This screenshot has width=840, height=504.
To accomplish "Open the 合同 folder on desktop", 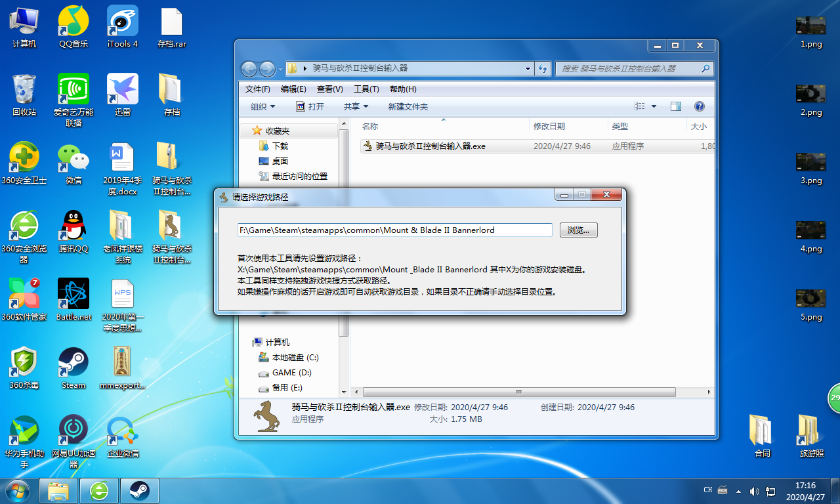I will (x=762, y=436).
